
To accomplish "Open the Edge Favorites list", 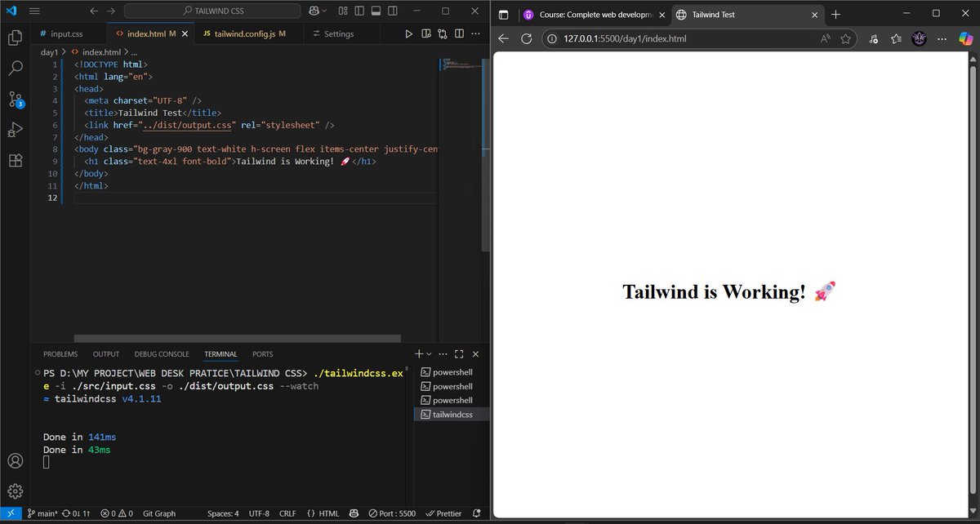I will 897,38.
